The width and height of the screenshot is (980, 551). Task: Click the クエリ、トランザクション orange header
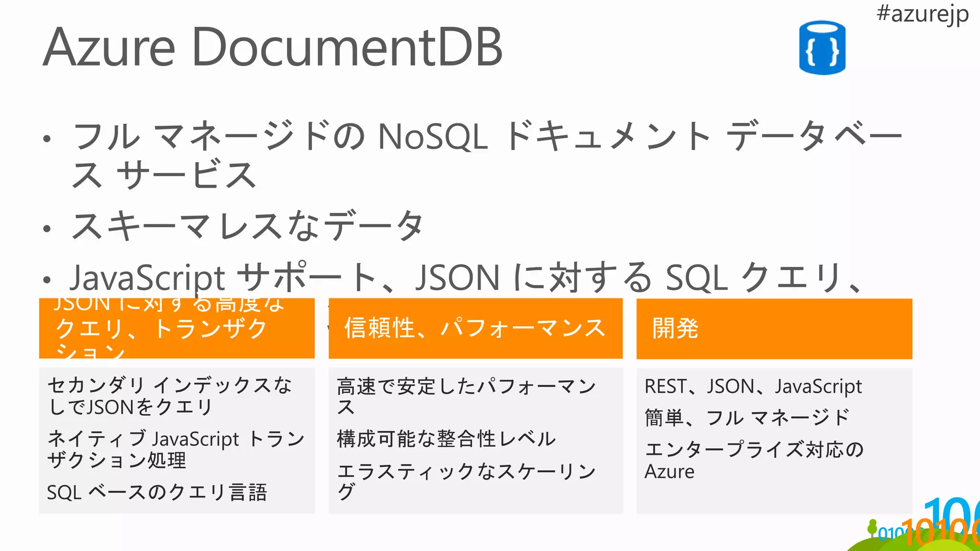click(177, 329)
